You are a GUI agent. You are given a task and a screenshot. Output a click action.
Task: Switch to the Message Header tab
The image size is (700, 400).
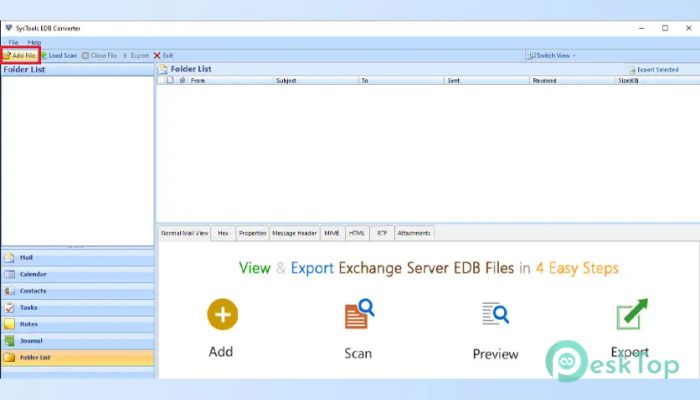click(x=295, y=233)
